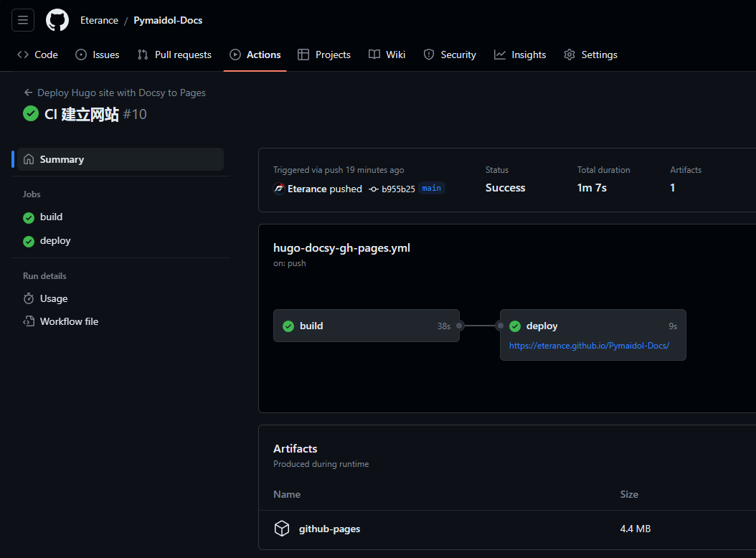Open the GitHub home page via the logo
This screenshot has width=756, height=558.
coord(57,20)
